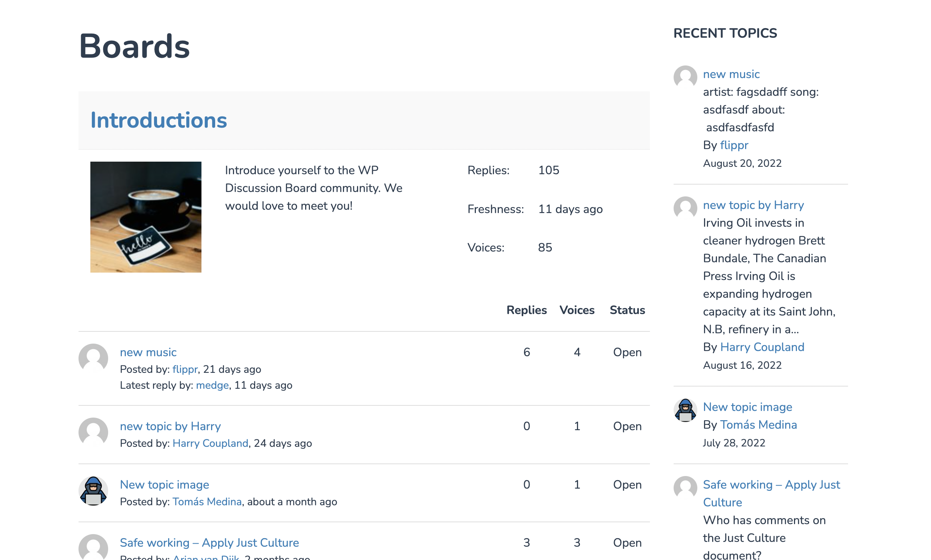Click the flippr user avatar icon

click(x=685, y=76)
